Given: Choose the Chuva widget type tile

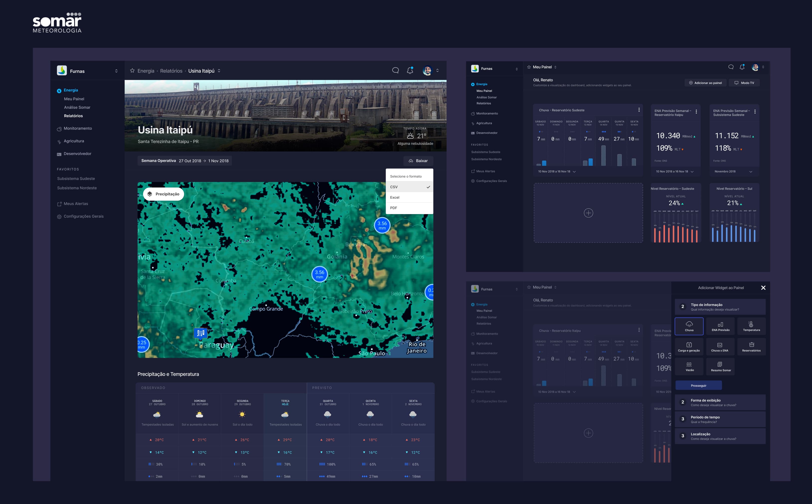Looking at the screenshot, I should 689,326.
